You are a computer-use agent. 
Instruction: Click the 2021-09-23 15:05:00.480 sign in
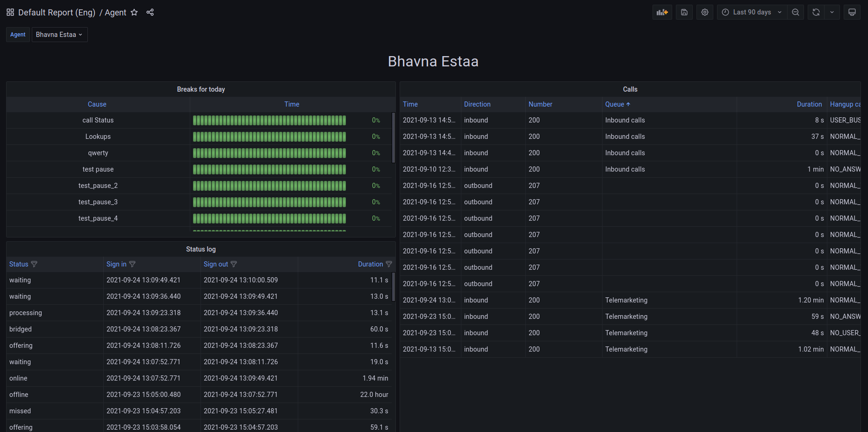(x=143, y=395)
